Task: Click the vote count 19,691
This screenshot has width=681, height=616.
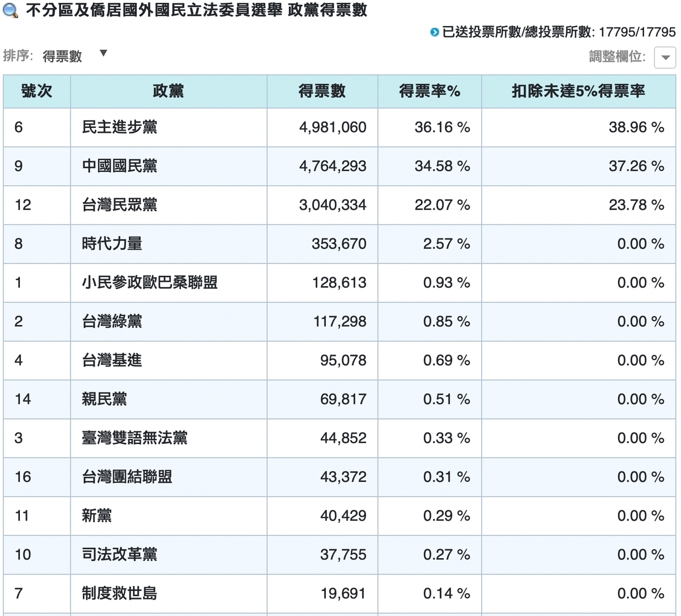Action: tap(343, 594)
